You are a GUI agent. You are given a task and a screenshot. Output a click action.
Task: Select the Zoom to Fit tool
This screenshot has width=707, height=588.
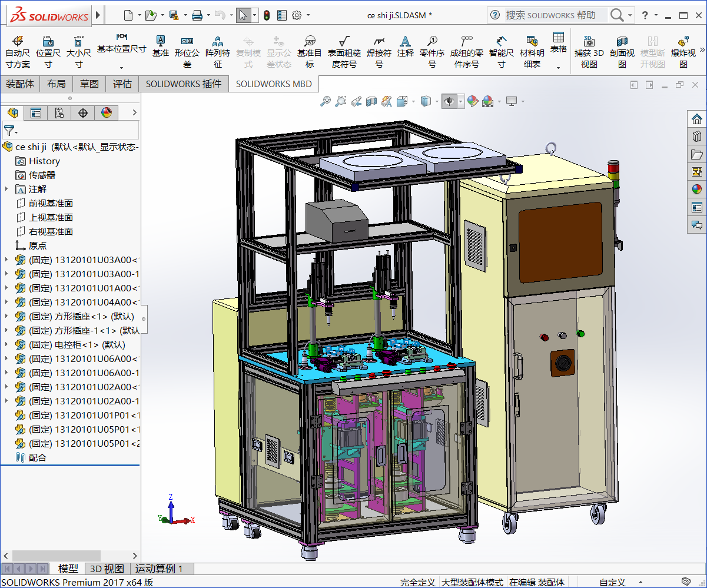pyautogui.click(x=326, y=101)
